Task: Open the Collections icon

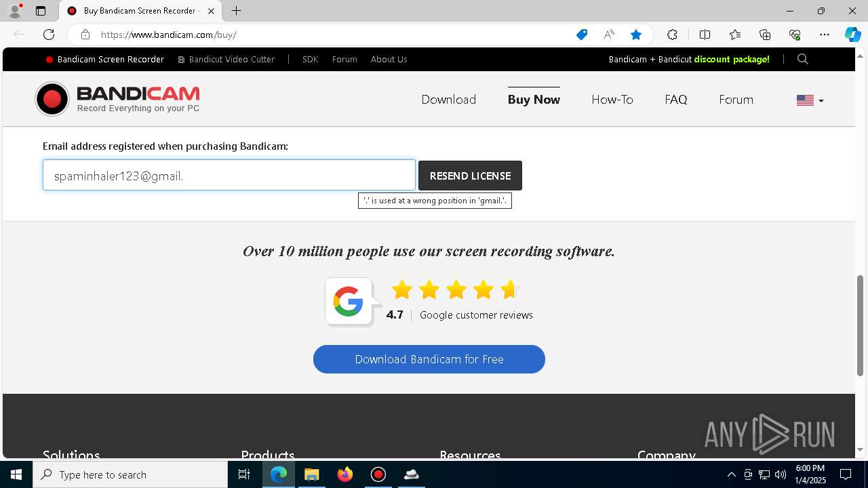Action: pos(765,35)
